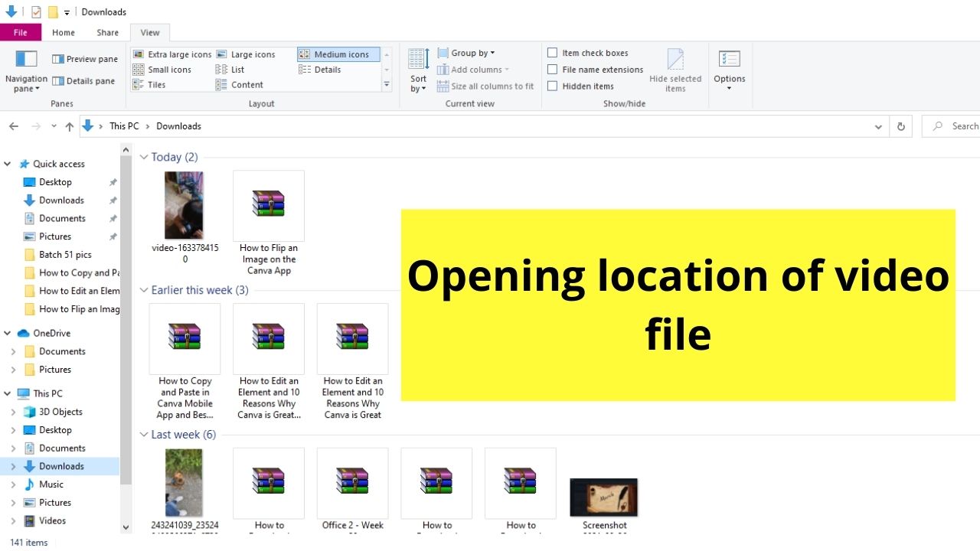Expand the Videos folder in sidebar

tap(15, 520)
